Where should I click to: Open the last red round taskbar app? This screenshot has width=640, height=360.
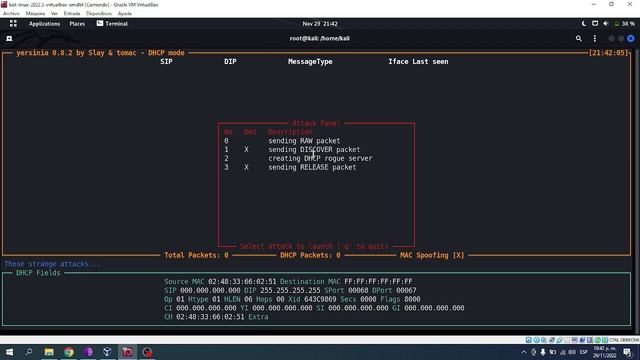tap(147, 352)
